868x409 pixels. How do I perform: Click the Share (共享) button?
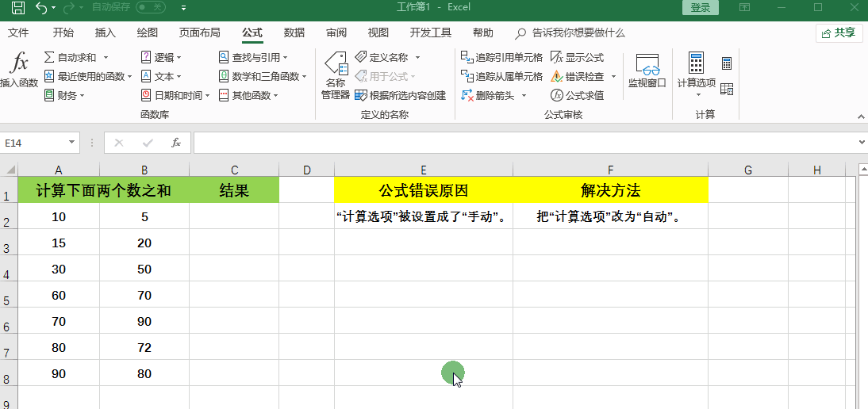(839, 33)
